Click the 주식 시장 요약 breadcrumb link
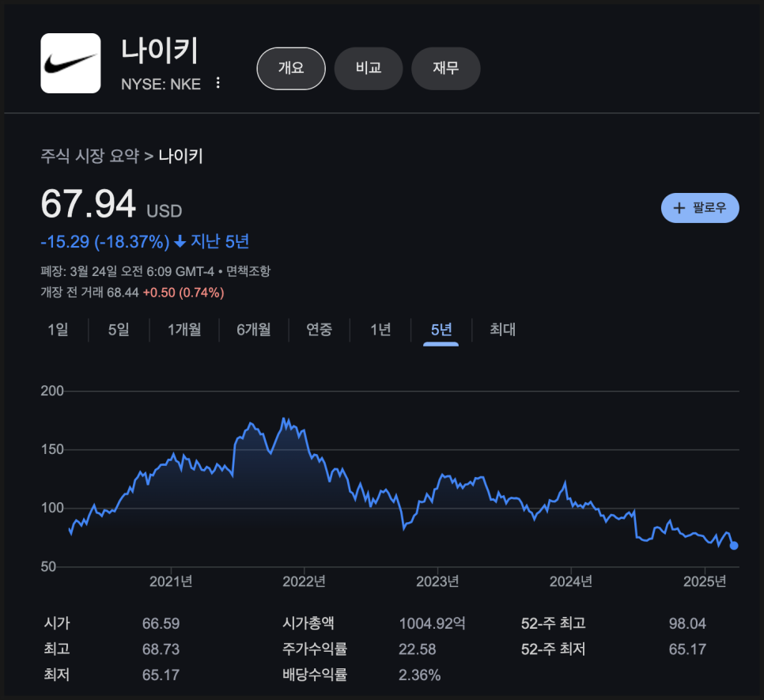This screenshot has height=700, width=764. (x=89, y=156)
